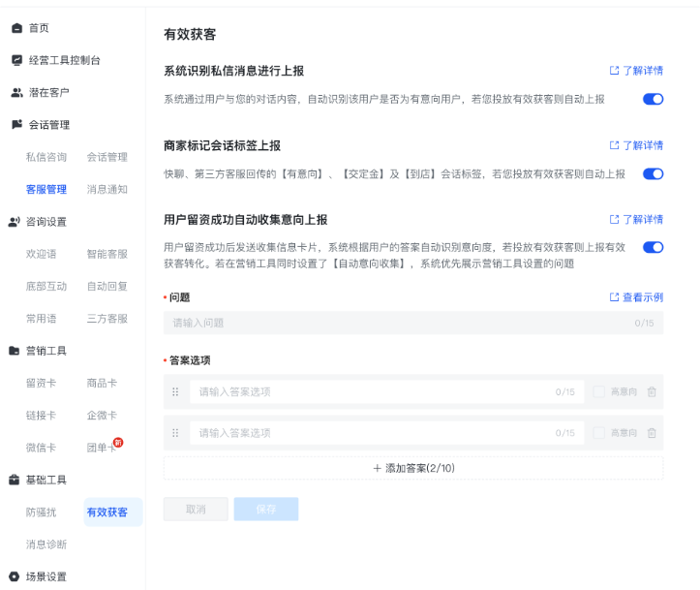Click the 营销工具 folder icon
The width and height of the screenshot is (700, 590).
[x=14, y=351]
